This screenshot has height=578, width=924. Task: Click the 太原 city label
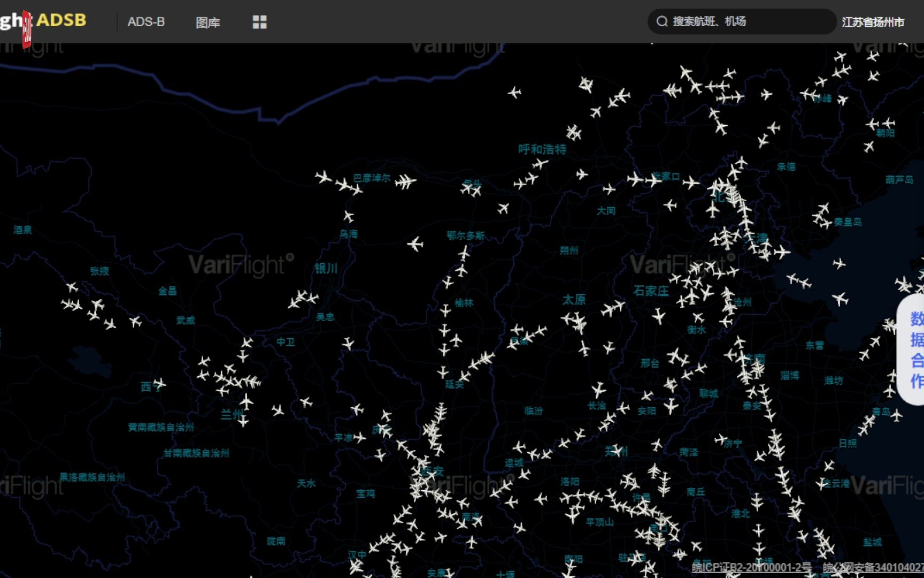click(574, 299)
